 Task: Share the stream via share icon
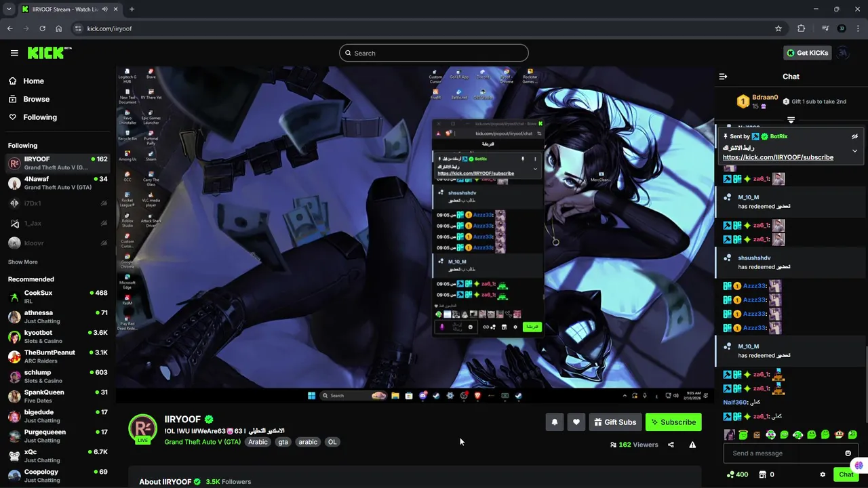pos(671,445)
